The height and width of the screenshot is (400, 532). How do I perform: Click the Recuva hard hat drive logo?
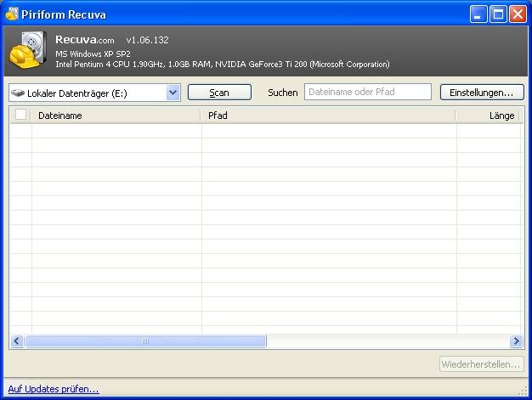[x=28, y=49]
